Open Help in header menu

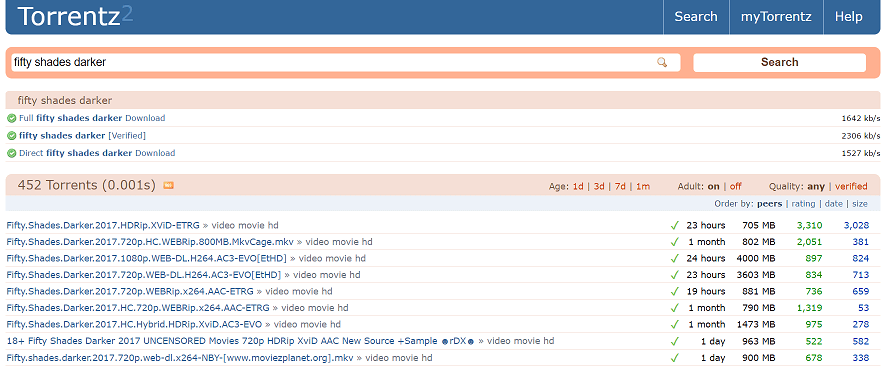point(848,17)
